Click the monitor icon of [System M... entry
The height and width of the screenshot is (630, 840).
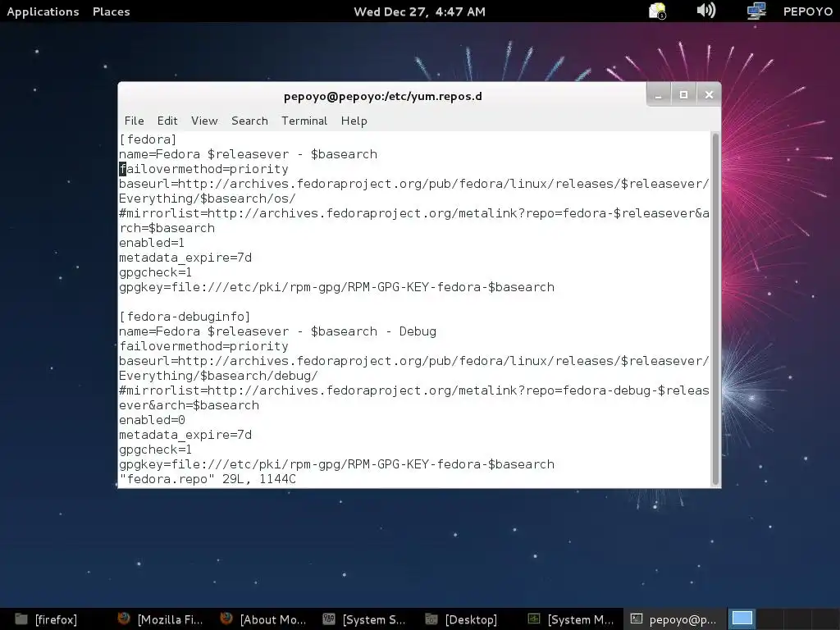tap(534, 619)
